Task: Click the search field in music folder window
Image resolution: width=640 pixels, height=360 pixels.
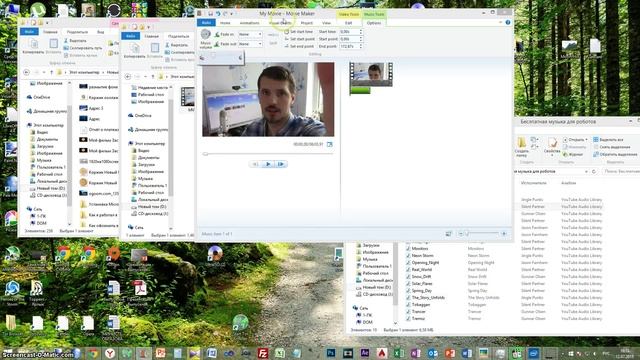Action: [621, 171]
